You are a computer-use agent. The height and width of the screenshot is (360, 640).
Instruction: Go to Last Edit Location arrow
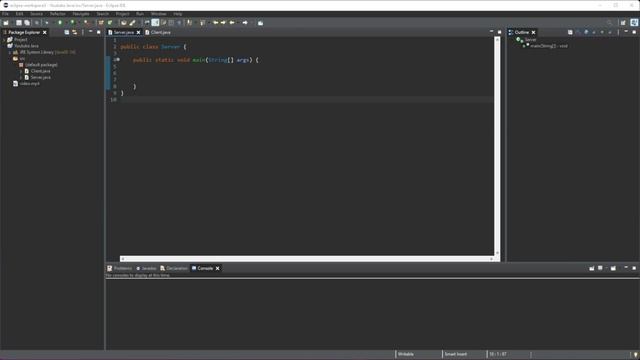tap(216, 23)
